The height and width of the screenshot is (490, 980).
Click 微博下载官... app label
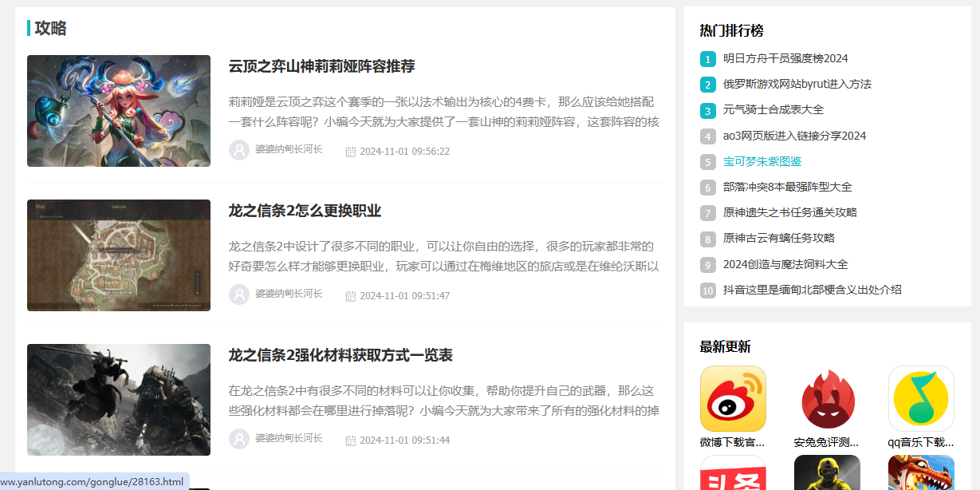coord(733,442)
